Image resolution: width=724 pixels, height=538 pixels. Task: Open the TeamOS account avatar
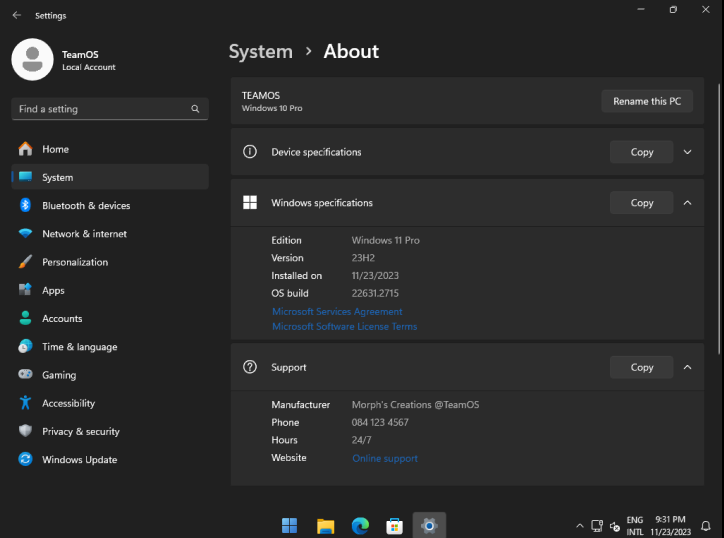32,60
